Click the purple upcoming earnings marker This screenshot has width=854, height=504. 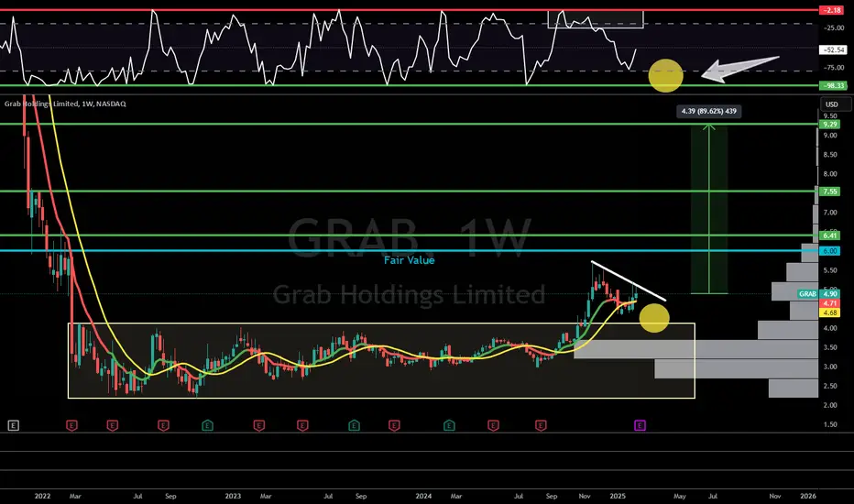640,425
